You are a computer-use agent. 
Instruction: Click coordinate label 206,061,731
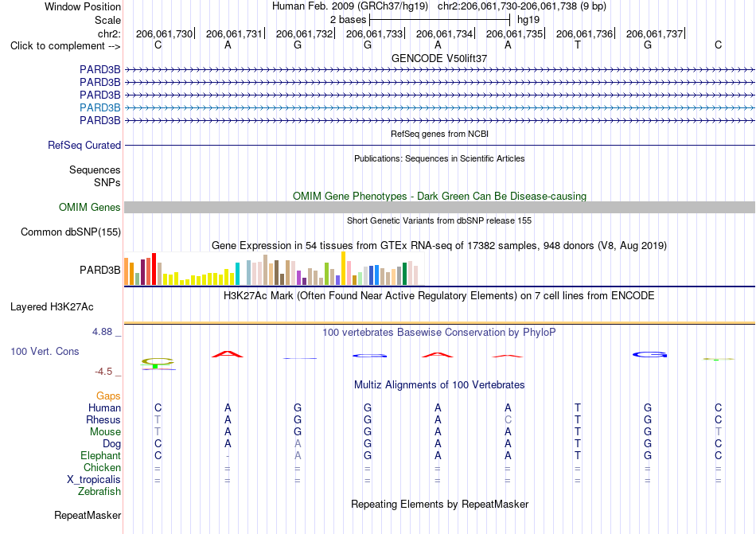click(234, 33)
